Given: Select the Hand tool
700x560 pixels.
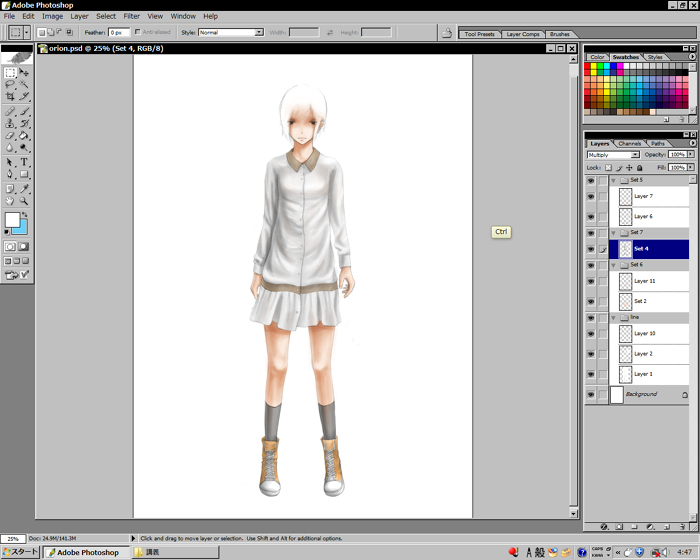Looking at the screenshot, I should pyautogui.click(x=10, y=200).
